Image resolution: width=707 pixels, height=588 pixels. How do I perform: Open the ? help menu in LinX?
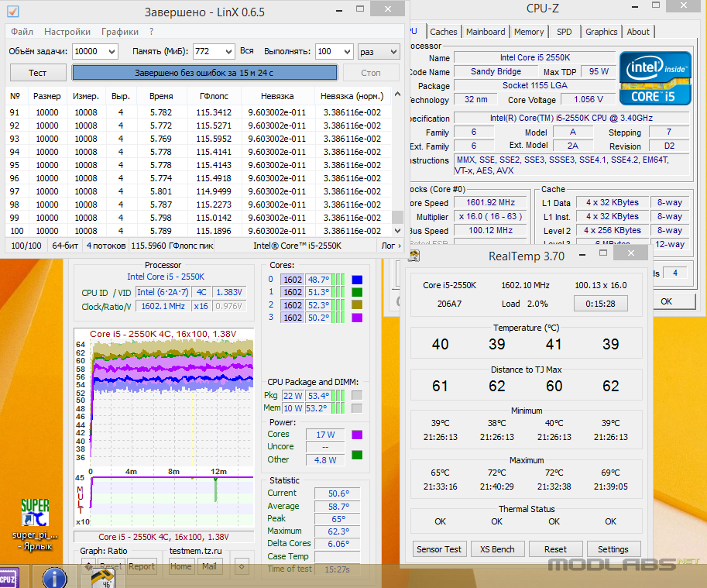click(152, 32)
